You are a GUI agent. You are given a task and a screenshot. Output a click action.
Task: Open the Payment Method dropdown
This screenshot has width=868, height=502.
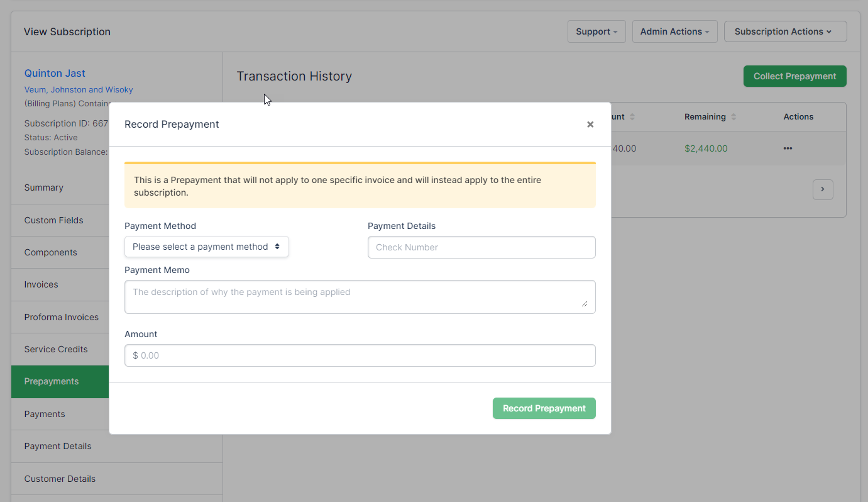206,247
